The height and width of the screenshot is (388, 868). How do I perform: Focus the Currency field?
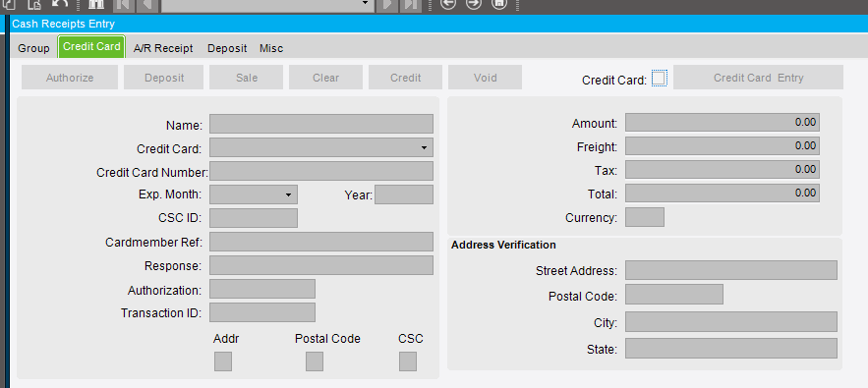(x=645, y=217)
